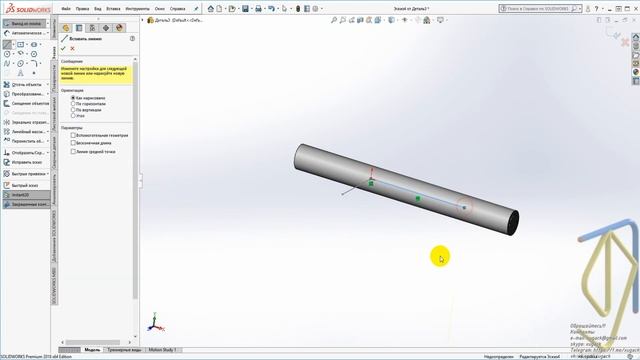Expand the Line tool dropdown arrow
The width and height of the screenshot is (640, 360).
click(13, 44)
